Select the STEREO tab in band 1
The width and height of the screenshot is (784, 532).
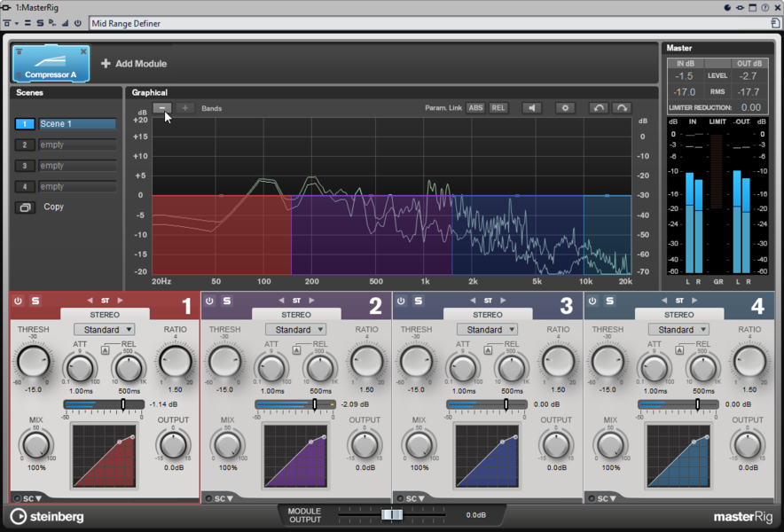pos(105,315)
